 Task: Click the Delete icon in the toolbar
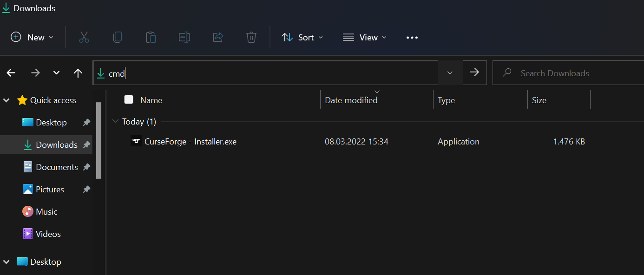[x=251, y=37]
